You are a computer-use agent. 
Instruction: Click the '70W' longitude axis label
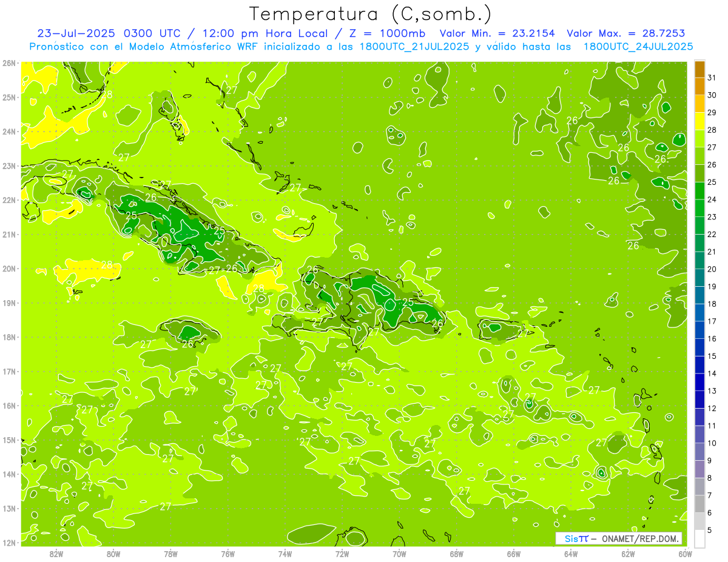coord(399,554)
